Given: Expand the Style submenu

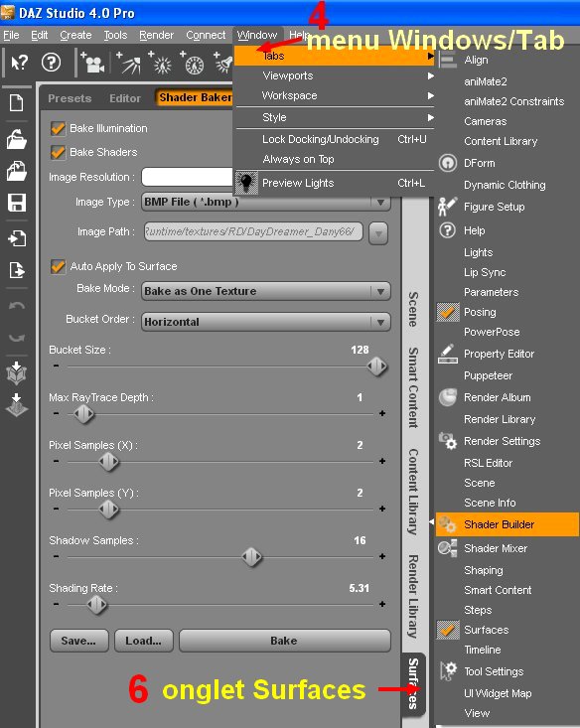Looking at the screenshot, I should click(335, 117).
